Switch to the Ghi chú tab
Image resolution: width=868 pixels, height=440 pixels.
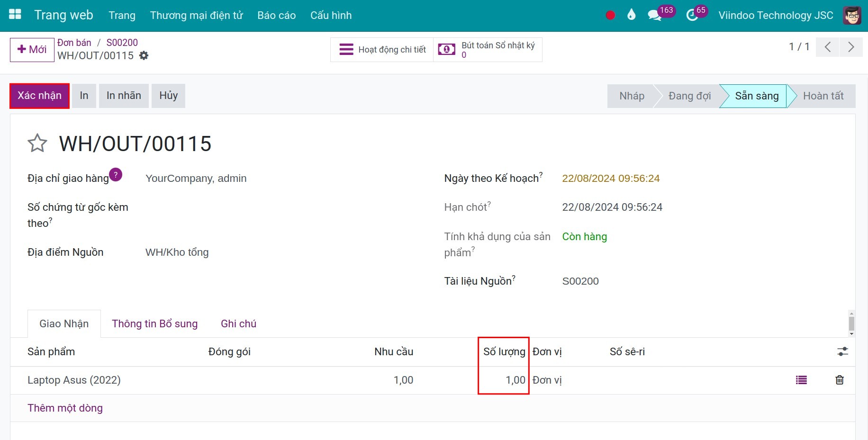click(238, 323)
